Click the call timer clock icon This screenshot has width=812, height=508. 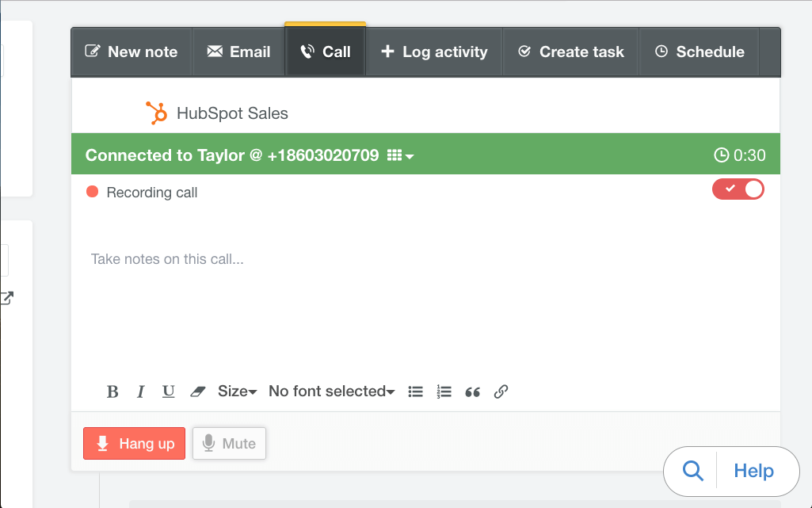tap(721, 155)
